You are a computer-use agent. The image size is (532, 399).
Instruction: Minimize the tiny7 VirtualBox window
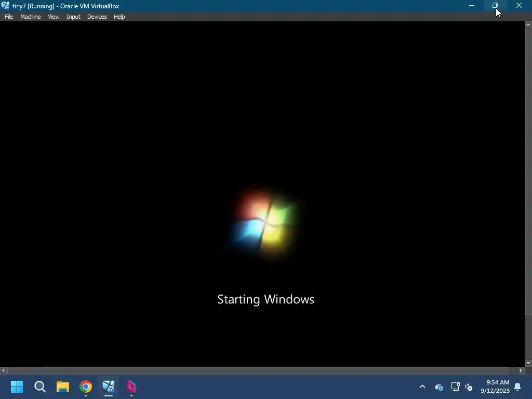point(472,5)
